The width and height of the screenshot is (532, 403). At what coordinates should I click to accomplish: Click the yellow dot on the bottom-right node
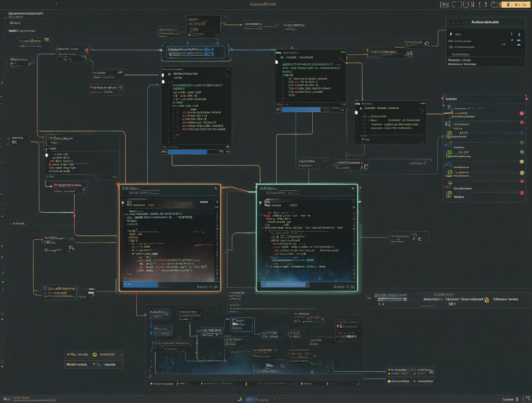tap(389, 381)
